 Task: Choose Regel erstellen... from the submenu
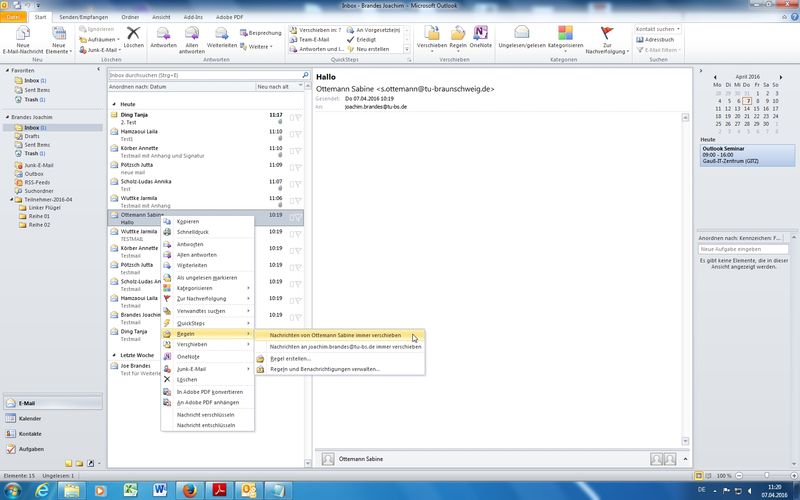[x=290, y=358]
